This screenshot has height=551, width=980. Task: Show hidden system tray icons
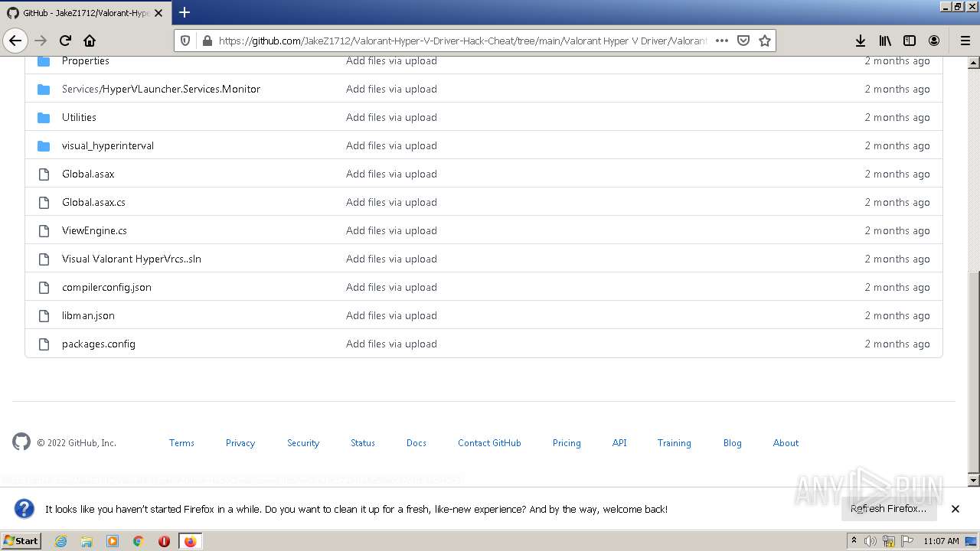(854, 540)
